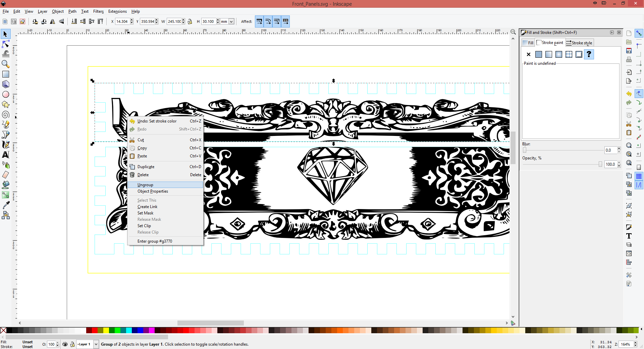Select the Spray objects tool

tap(5, 165)
